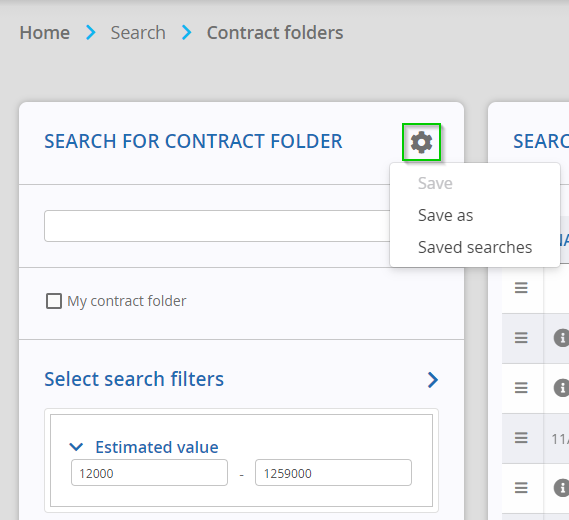Viewport: 569px width, 520px height.
Task: Go to Home in the breadcrumb
Action: tap(45, 33)
